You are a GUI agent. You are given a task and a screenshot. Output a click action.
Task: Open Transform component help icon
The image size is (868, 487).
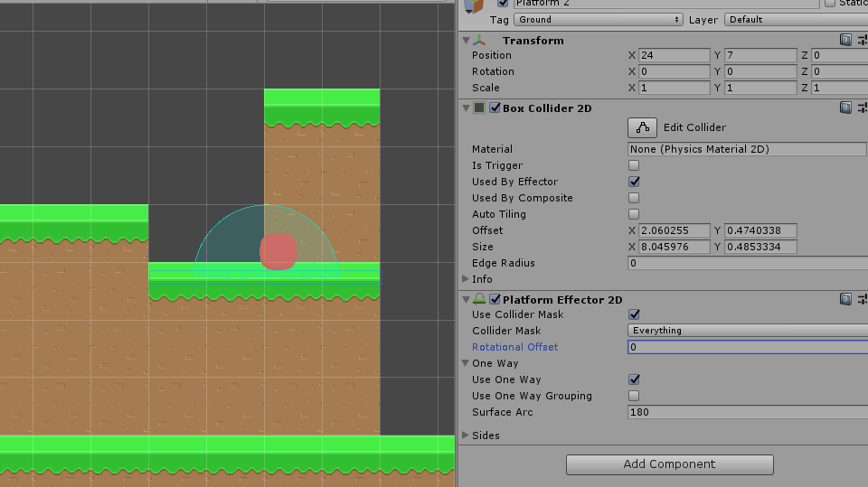point(845,40)
